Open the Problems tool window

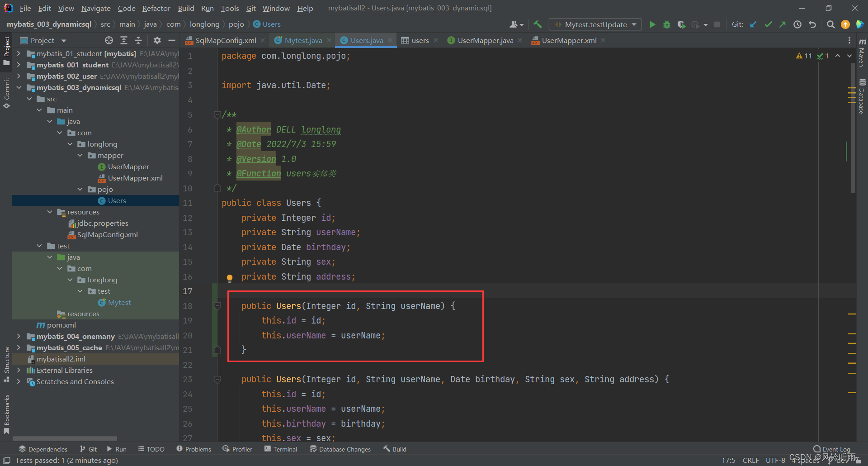tap(194, 449)
